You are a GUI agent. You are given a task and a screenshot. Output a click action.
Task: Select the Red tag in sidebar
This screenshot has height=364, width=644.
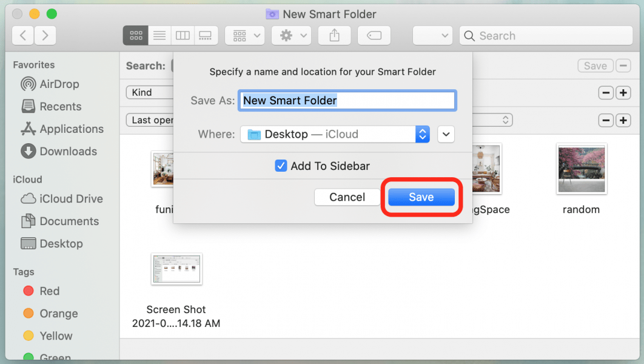(x=49, y=291)
